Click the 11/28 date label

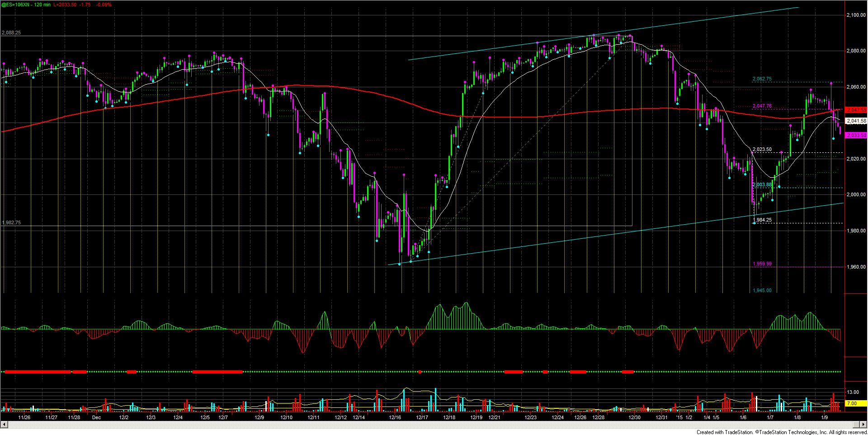coord(74,418)
